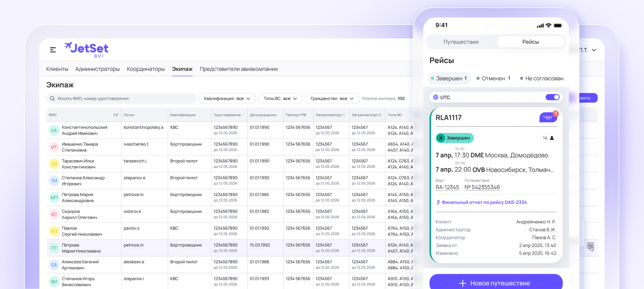Switch to the Координаторы tab
The height and width of the screenshot is (289, 644).
coord(145,69)
